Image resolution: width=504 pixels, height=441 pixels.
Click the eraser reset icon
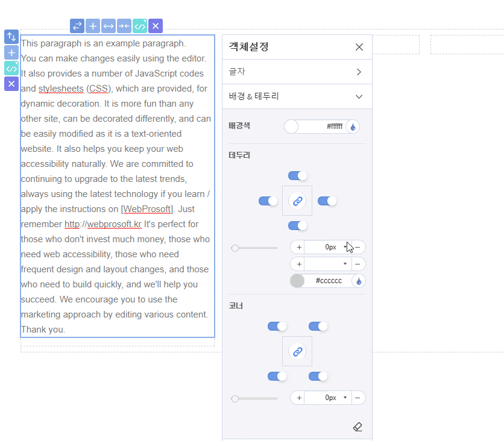(358, 427)
